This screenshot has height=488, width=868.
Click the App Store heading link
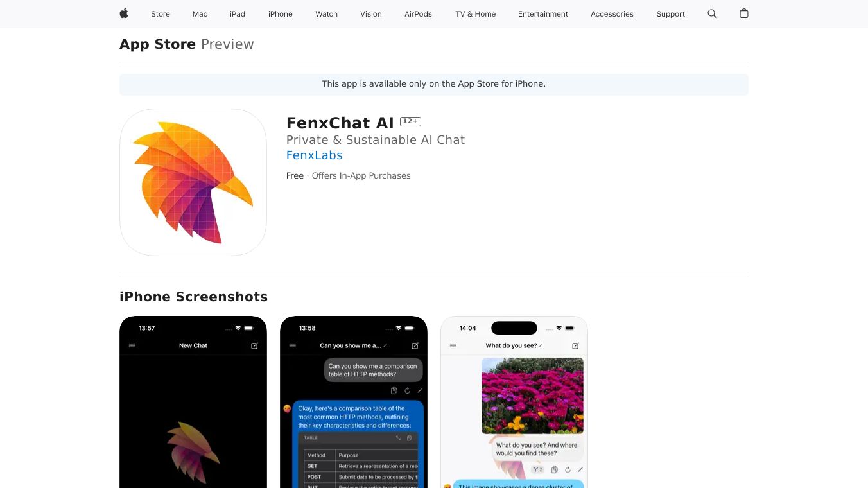point(158,44)
